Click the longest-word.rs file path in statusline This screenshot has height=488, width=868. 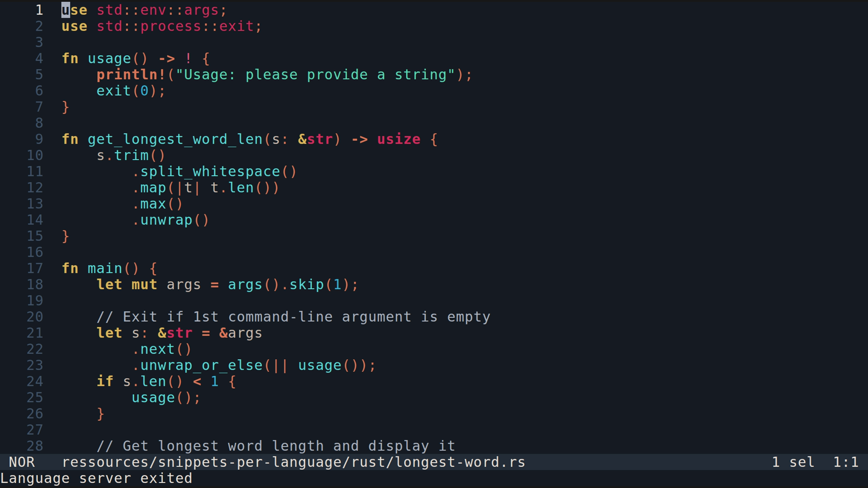click(x=293, y=462)
